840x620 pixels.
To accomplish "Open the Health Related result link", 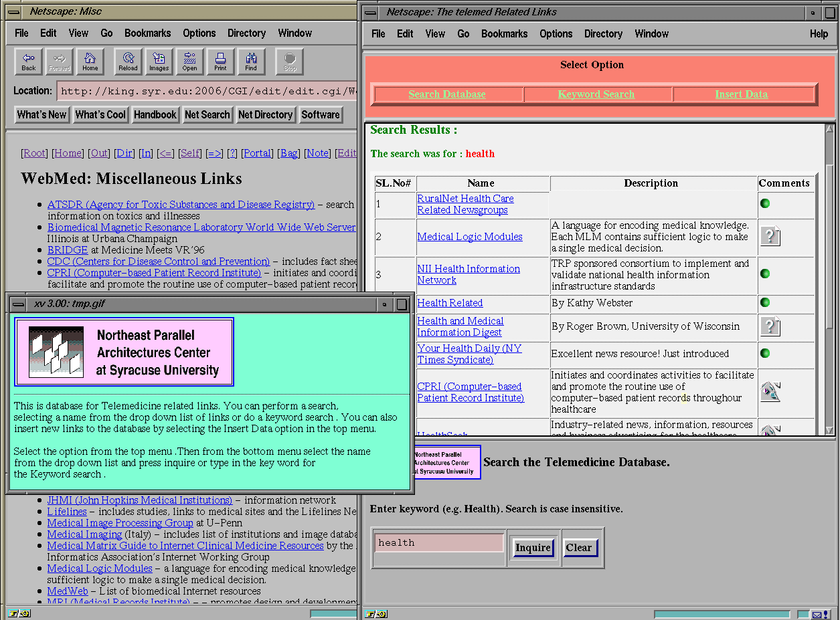I will point(450,303).
